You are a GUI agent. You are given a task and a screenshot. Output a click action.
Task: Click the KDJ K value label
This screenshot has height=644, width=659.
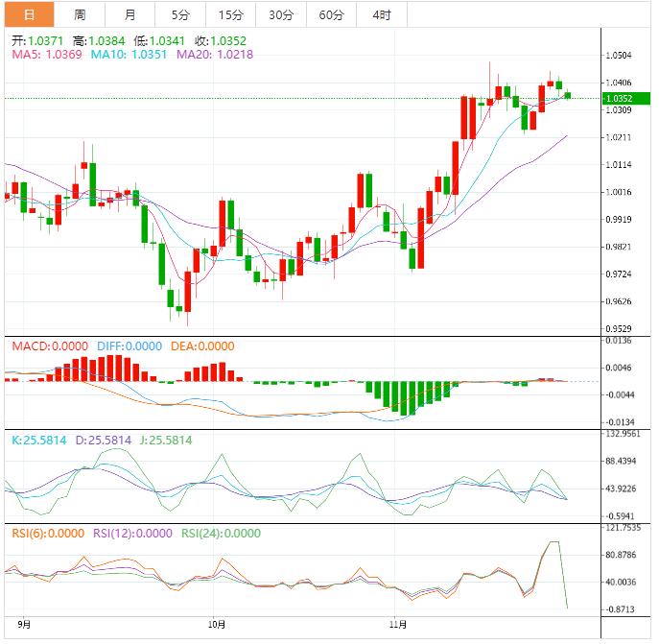pos(38,441)
